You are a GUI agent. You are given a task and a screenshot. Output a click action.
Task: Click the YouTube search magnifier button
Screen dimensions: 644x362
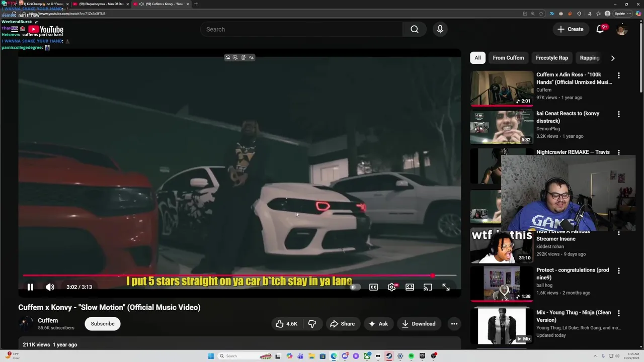[414, 29]
